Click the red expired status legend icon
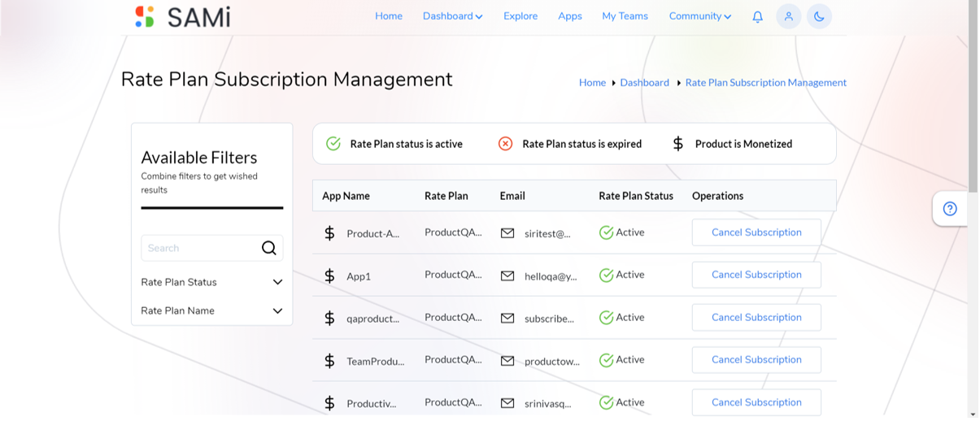 pyautogui.click(x=505, y=144)
